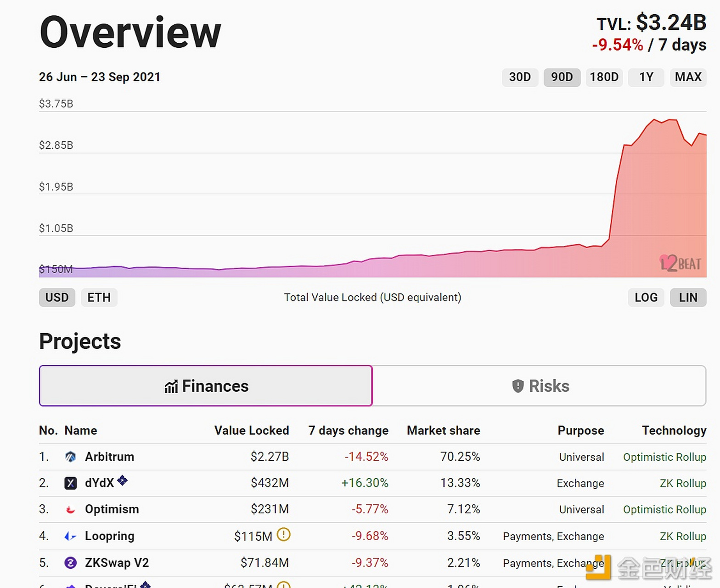The image size is (720, 588).
Task: Select the MAX time range
Action: pos(688,77)
